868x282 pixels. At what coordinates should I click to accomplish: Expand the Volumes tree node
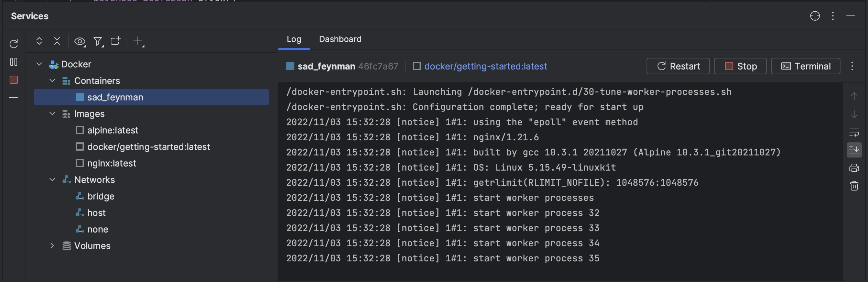coord(52,246)
